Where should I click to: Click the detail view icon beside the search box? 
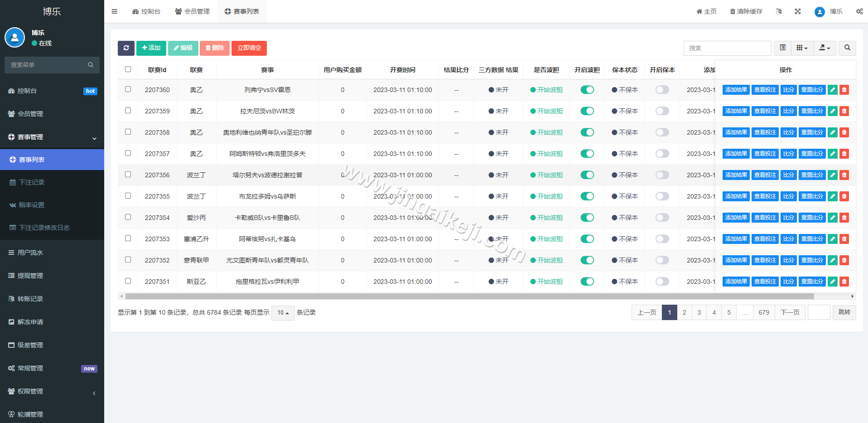pyautogui.click(x=782, y=48)
